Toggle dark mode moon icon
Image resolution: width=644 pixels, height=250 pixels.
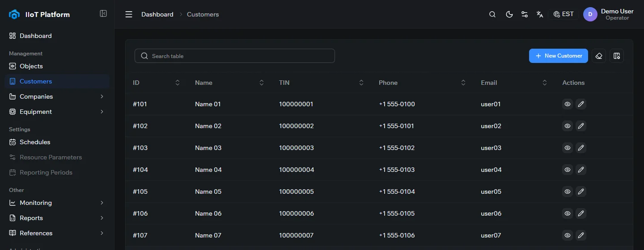point(509,14)
